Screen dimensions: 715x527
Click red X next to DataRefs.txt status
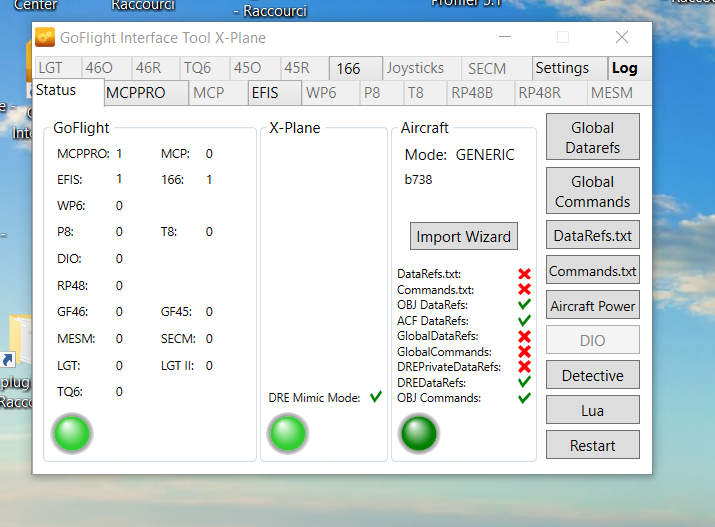524,274
